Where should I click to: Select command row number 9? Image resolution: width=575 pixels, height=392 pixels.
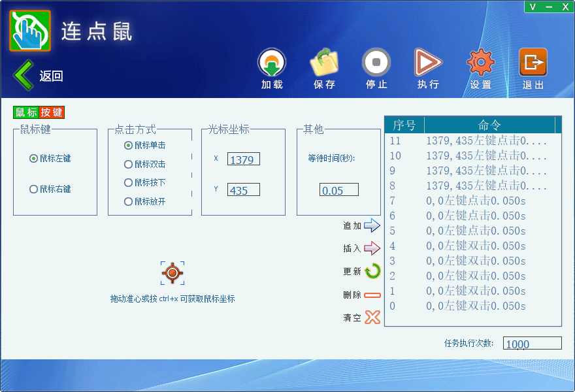tap(473, 171)
